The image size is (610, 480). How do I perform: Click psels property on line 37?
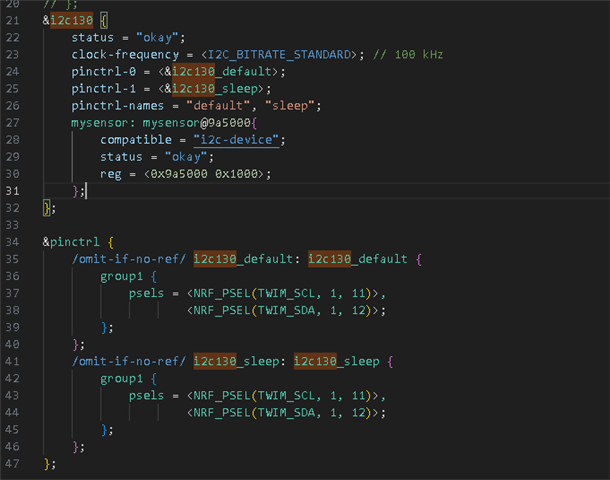point(146,293)
